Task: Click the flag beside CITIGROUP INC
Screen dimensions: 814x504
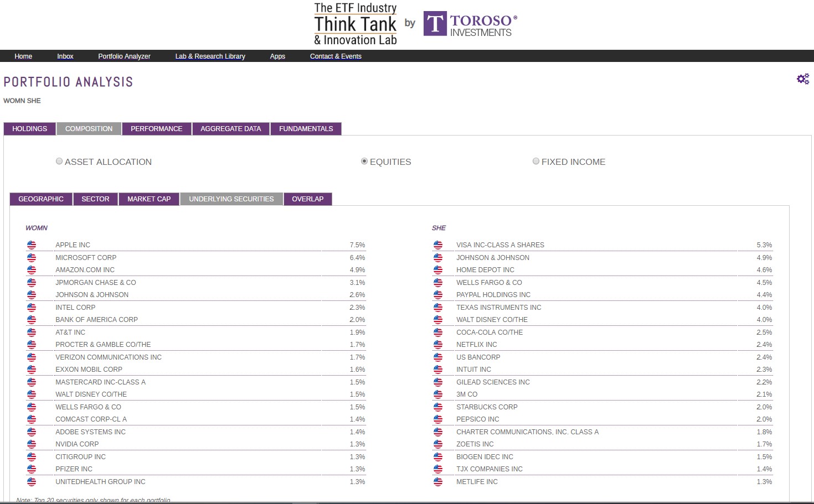Action: (32, 457)
